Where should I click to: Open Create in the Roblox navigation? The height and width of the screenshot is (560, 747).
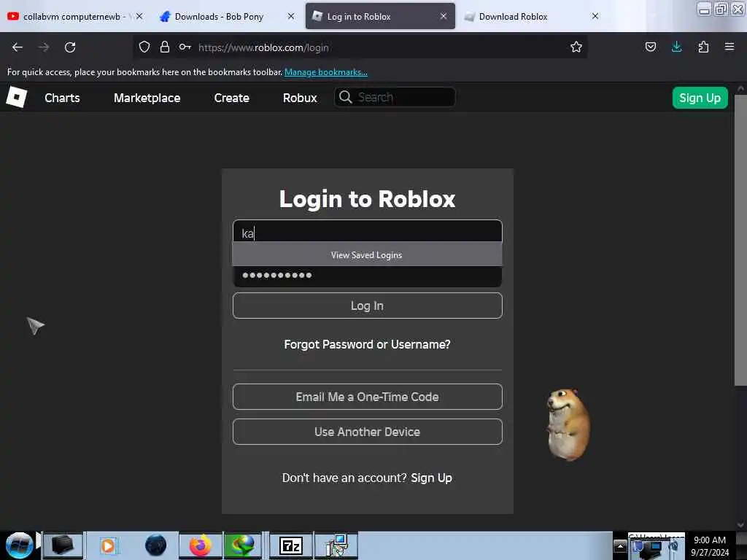tap(231, 98)
